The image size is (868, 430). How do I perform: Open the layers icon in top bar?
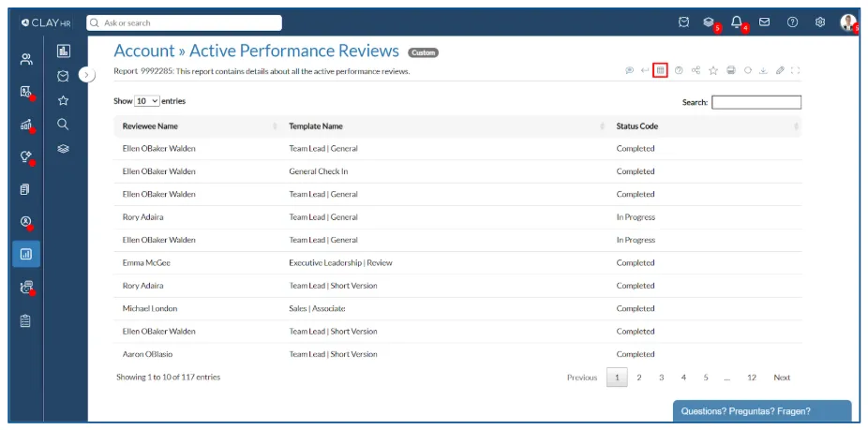pos(709,22)
